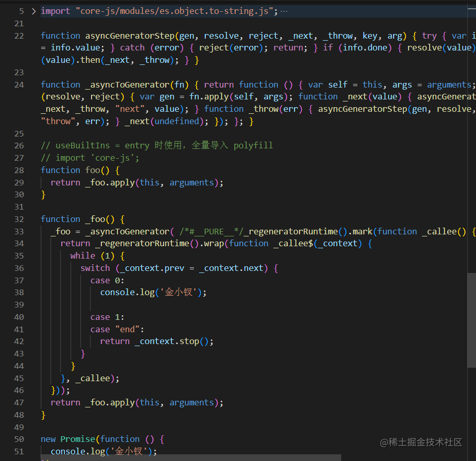Click the horizontal scrollbar at the bottom of the editor
476x461 pixels.
[191, 458]
